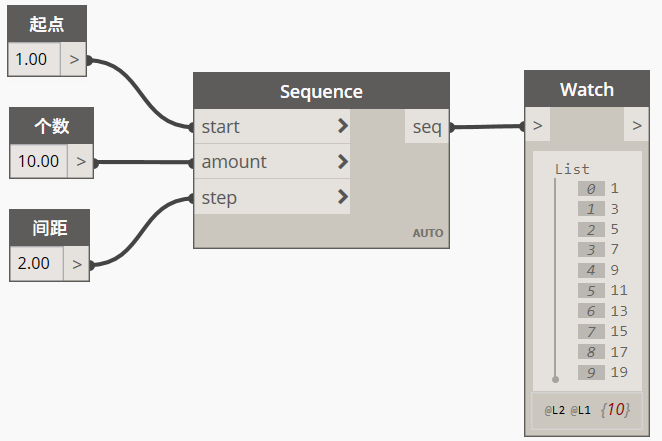Click the output port of 间距 node
662x441 pixels.
tap(76, 264)
